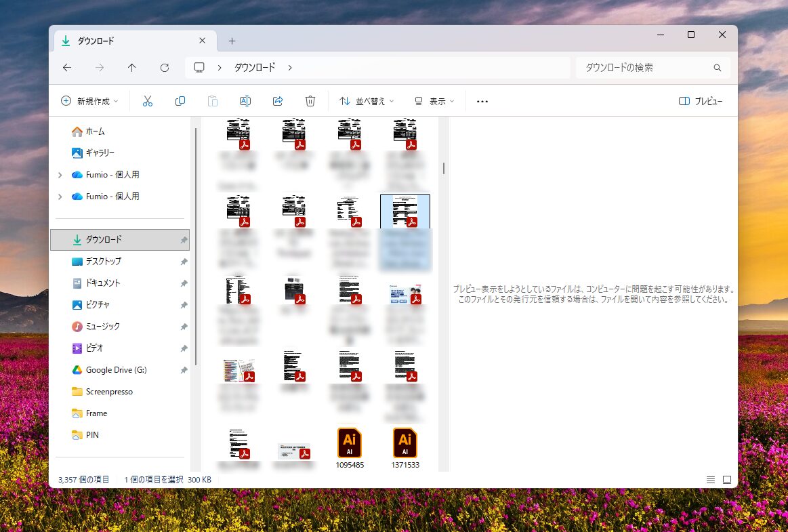This screenshot has height=532, width=788.
Task: Switch to details list view in status bar
Action: pyautogui.click(x=711, y=479)
